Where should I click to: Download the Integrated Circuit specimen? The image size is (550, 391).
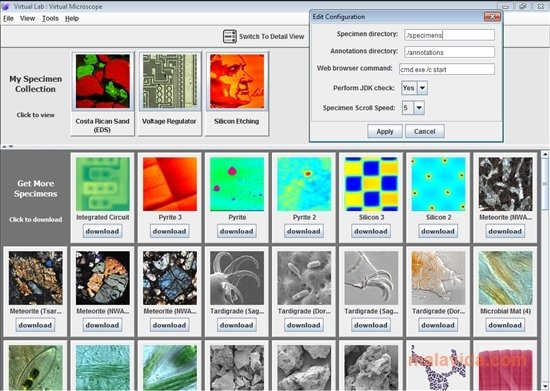[x=102, y=231]
